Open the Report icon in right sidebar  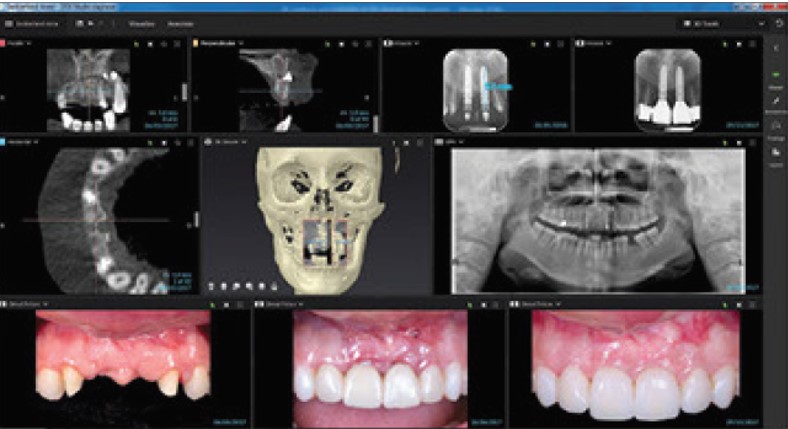coord(777,152)
